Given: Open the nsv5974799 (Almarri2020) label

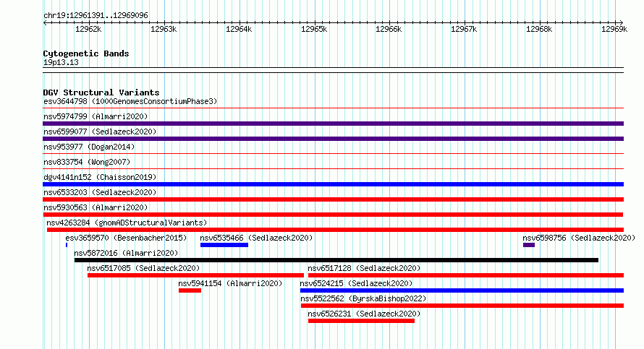Looking at the screenshot, I should tap(96, 116).
